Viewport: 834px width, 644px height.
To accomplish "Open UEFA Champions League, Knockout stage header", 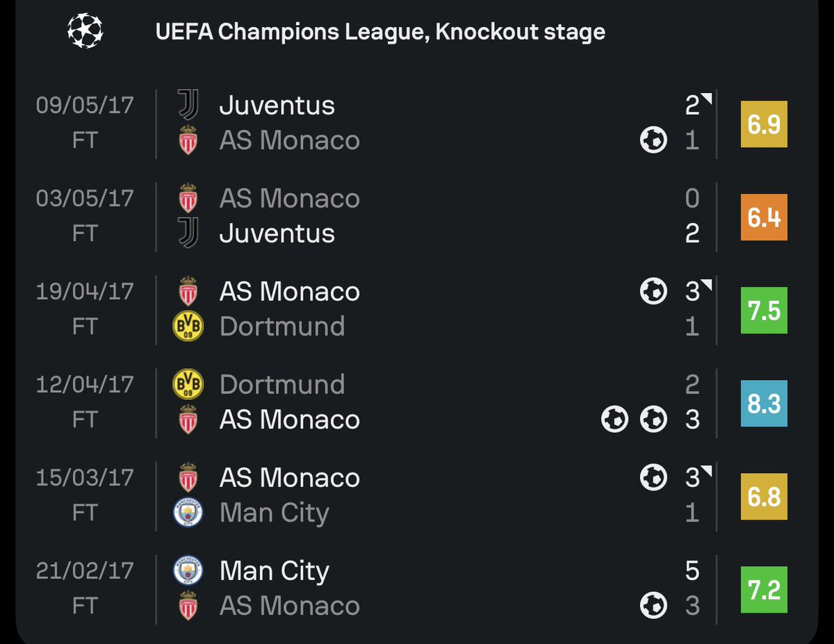I will [x=380, y=32].
